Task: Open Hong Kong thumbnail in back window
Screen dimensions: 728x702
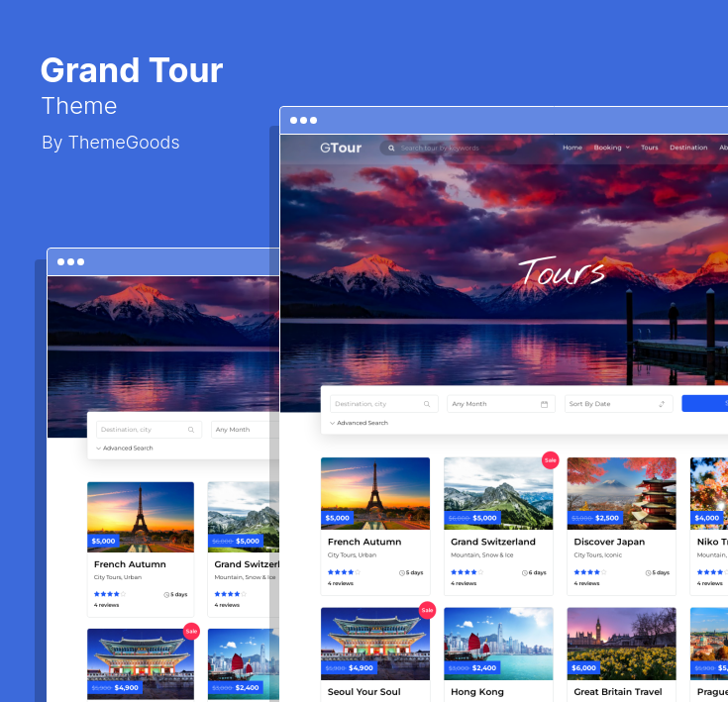Action: click(x=244, y=664)
